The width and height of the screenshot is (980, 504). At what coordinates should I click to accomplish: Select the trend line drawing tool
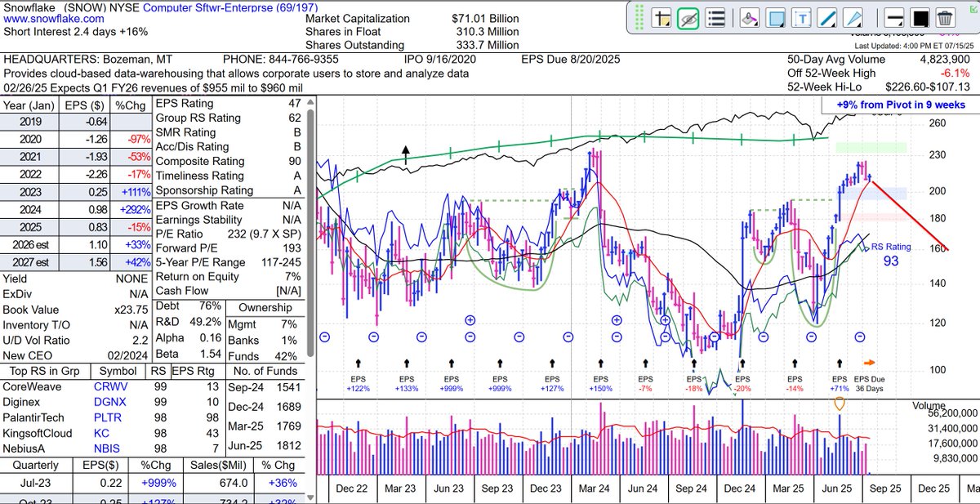(x=828, y=18)
